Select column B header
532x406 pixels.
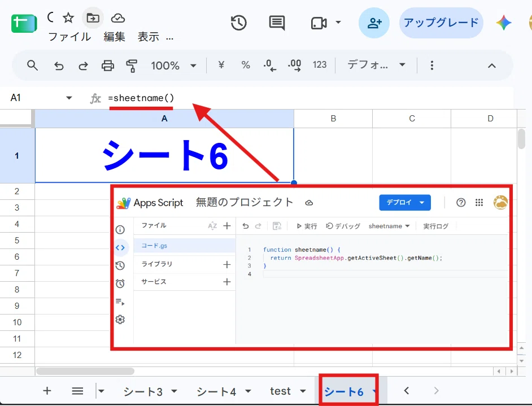tap(333, 119)
